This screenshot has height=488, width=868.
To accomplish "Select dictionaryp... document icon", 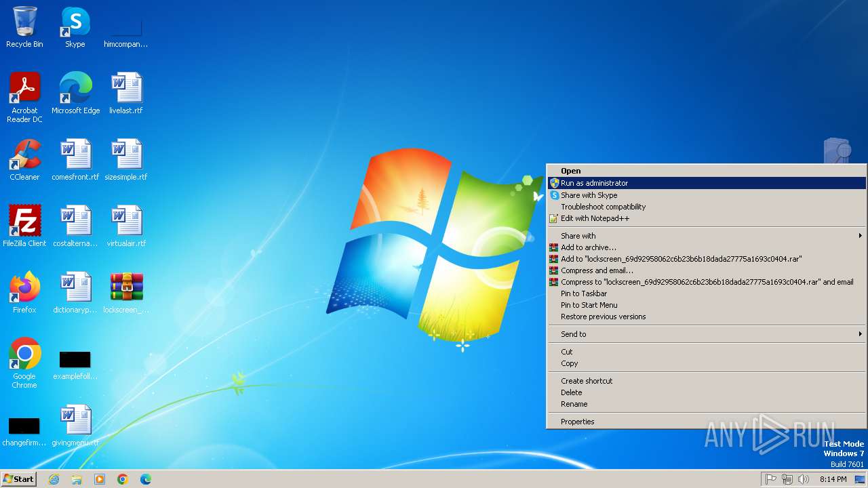I will click(x=75, y=293).
